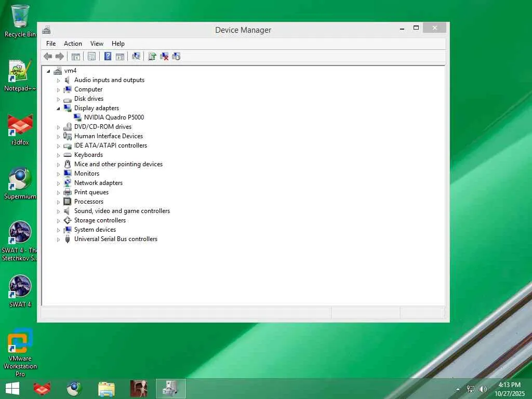Open the Action menu
This screenshot has width=532, height=399.
73,44
